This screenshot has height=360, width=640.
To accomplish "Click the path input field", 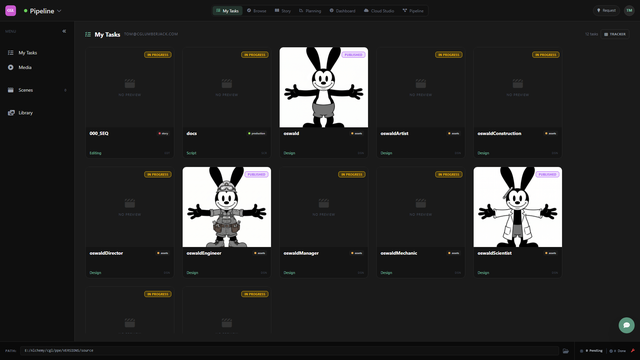I will (x=289, y=351).
